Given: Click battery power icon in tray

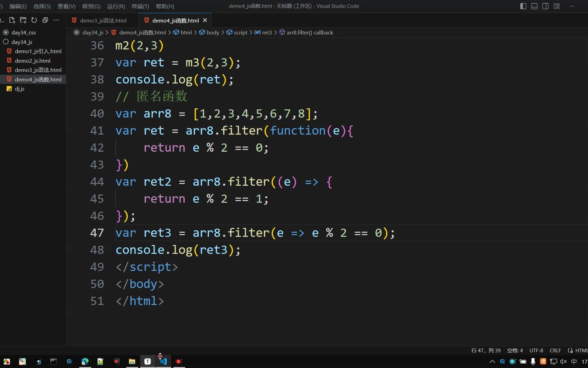Looking at the screenshot, I should coord(523,362).
